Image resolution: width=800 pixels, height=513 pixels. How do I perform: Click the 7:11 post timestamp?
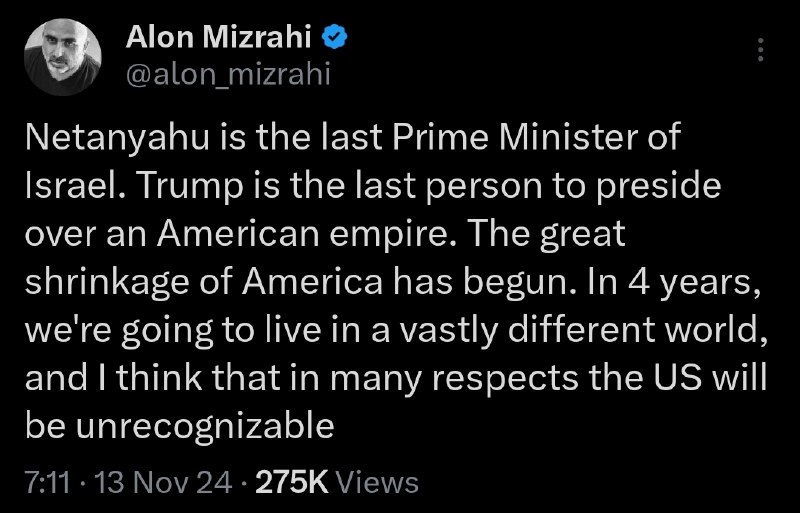(47, 481)
